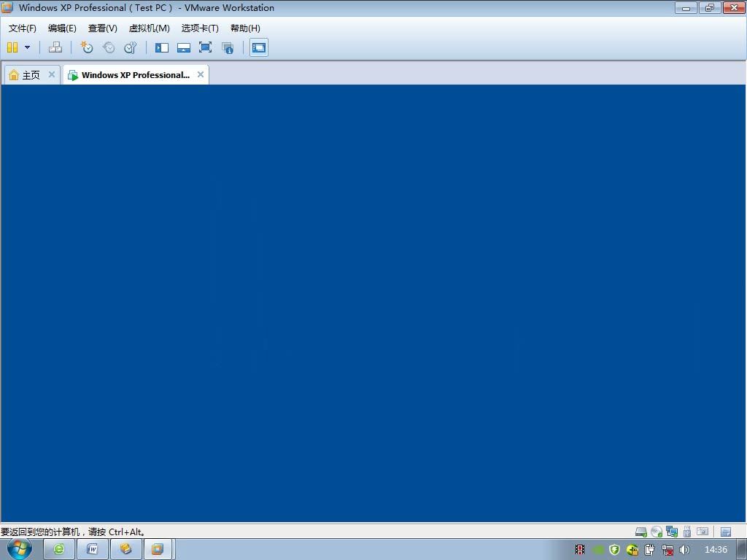The height and width of the screenshot is (560, 747).
Task: Open the 编辑(E) menu
Action: [x=62, y=28]
